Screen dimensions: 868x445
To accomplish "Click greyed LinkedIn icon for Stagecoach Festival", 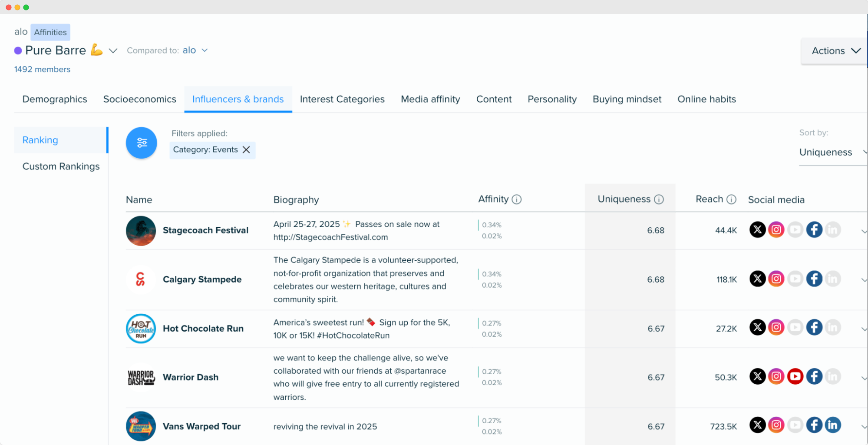I will point(833,229).
